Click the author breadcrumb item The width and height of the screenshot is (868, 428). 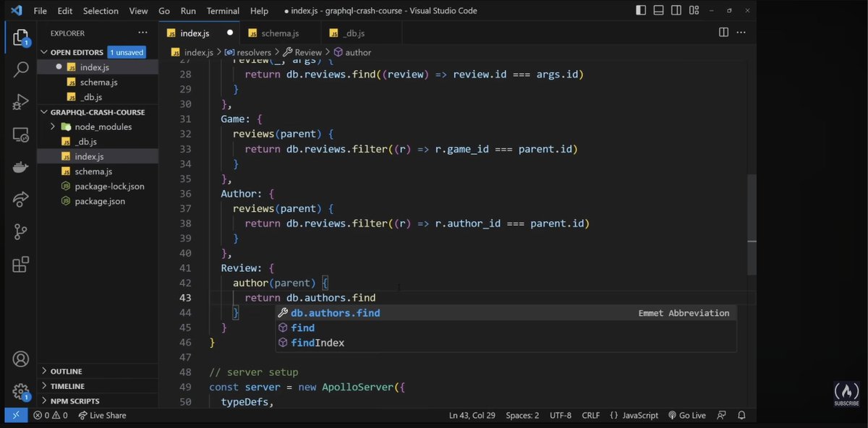[x=352, y=53]
